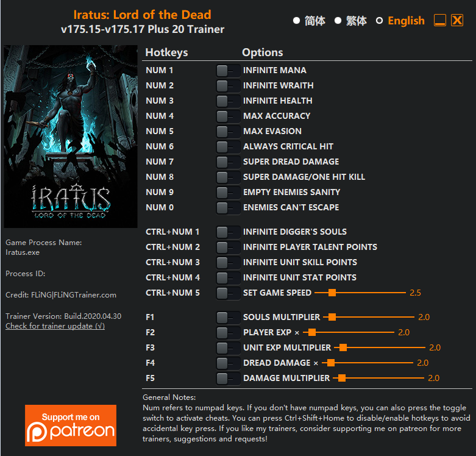476x456 pixels.
Task: Click the Souls Multiplier slider handle
Action: [x=332, y=317]
